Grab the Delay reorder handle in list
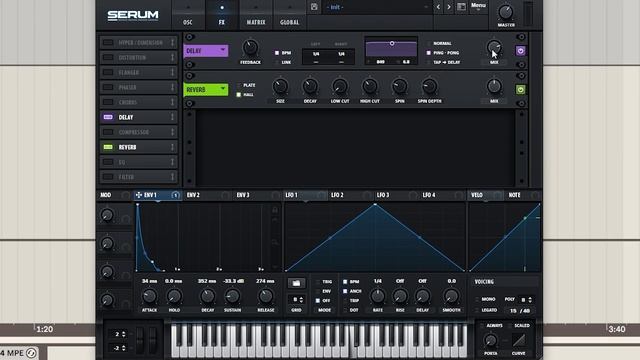 [x=172, y=117]
